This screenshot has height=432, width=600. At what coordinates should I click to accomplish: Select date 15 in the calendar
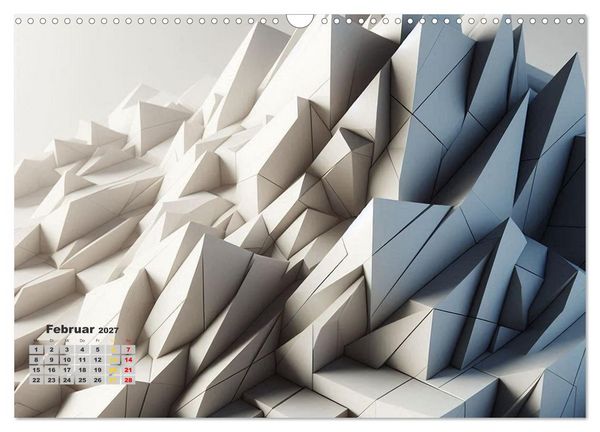pyautogui.click(x=36, y=370)
